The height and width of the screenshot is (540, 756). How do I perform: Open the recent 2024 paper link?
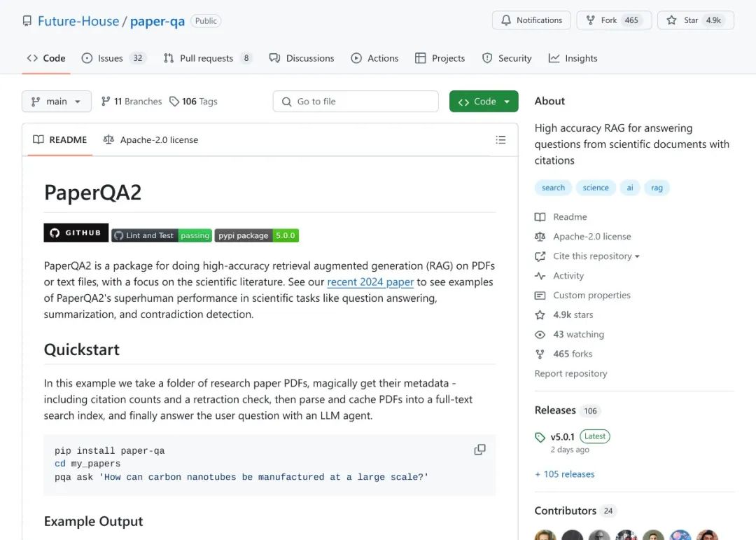(370, 282)
